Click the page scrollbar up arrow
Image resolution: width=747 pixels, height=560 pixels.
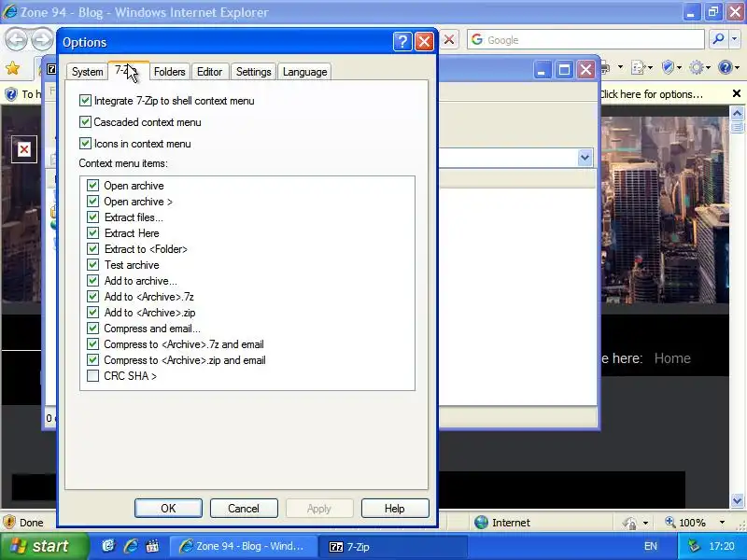pyautogui.click(x=737, y=113)
